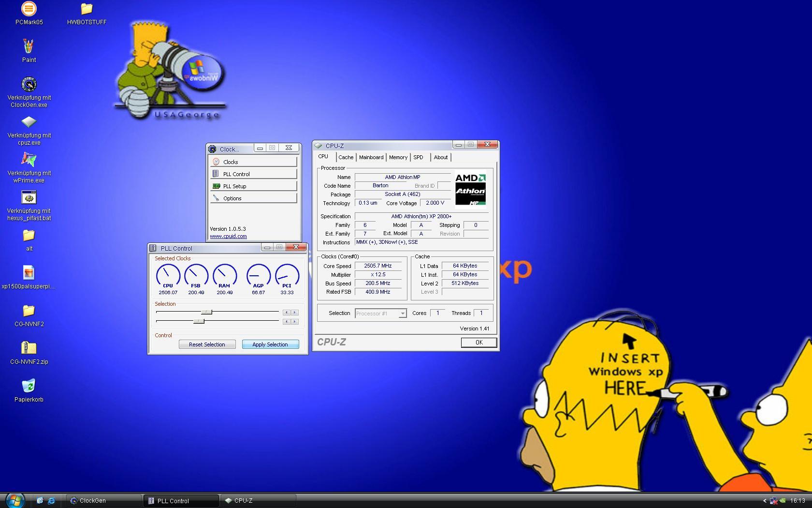
Task: Open PLL Setup in the ClockGen window
Action: (x=254, y=186)
